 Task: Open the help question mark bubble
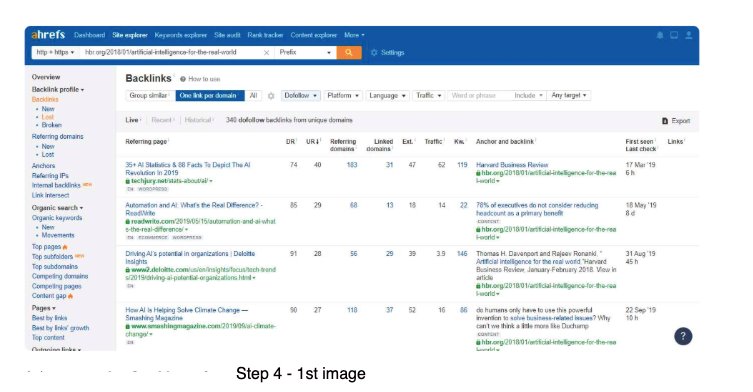tap(683, 336)
